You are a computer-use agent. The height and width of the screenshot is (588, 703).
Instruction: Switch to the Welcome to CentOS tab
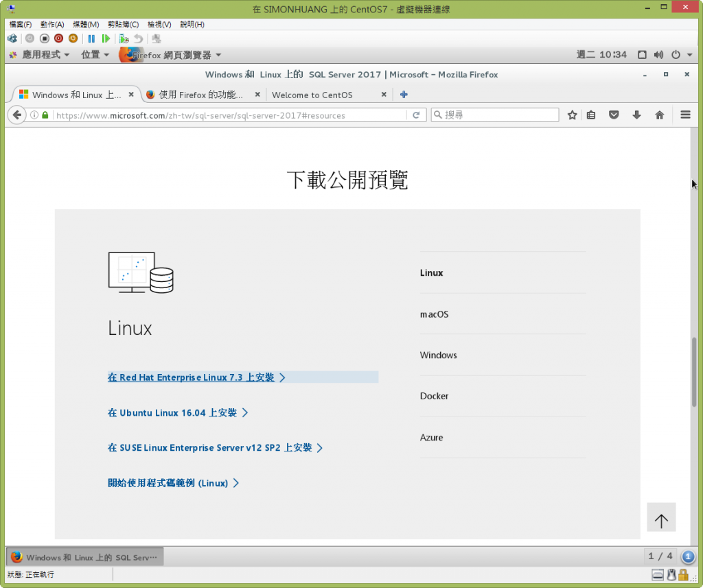click(x=312, y=95)
